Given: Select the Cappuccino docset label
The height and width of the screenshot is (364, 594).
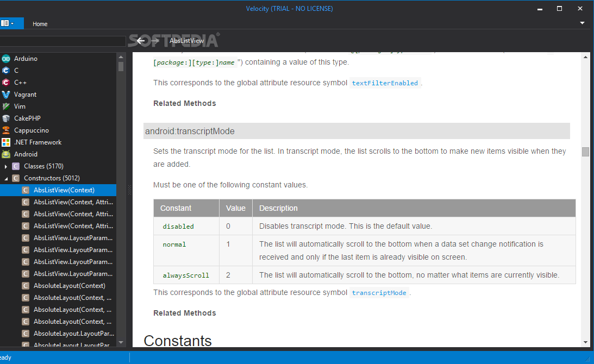Looking at the screenshot, I should click(32, 130).
